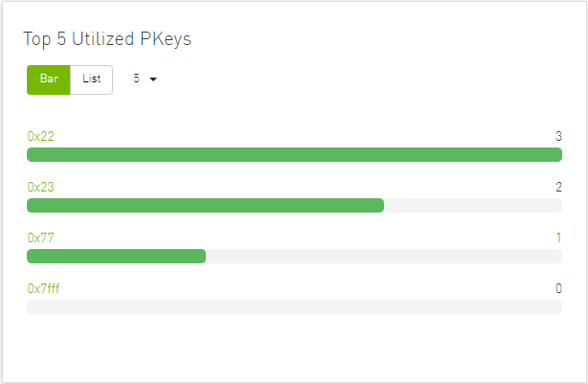Viewport: 588px width, 384px height.
Task: Click the count value 3 for 0x22
Action: pyautogui.click(x=558, y=137)
